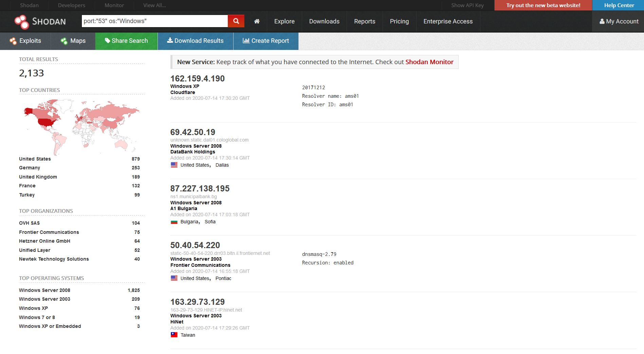Open result 69.42.50.19
The width and height of the screenshot is (644, 354).
[x=193, y=132]
